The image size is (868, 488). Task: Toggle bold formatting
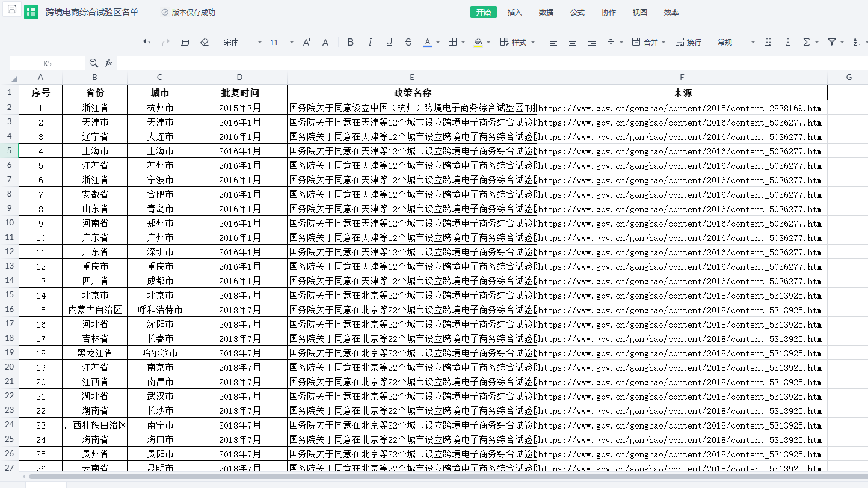click(351, 42)
